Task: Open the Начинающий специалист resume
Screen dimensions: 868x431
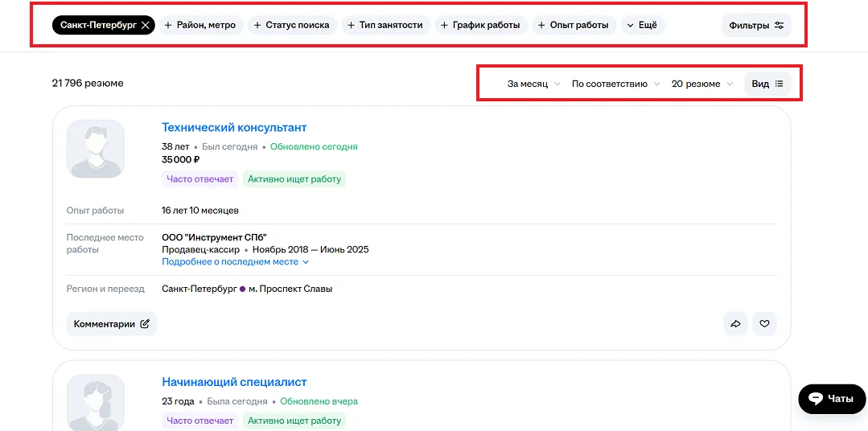Action: [234, 382]
